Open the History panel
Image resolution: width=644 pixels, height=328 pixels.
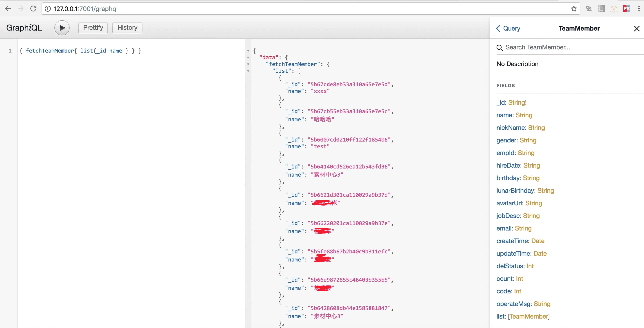pyautogui.click(x=127, y=28)
